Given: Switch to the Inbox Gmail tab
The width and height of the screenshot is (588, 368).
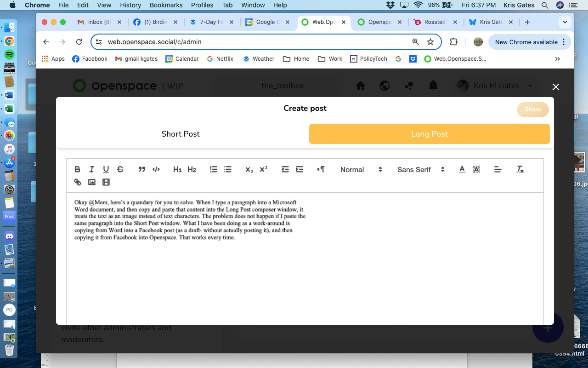Looking at the screenshot, I should [100, 22].
